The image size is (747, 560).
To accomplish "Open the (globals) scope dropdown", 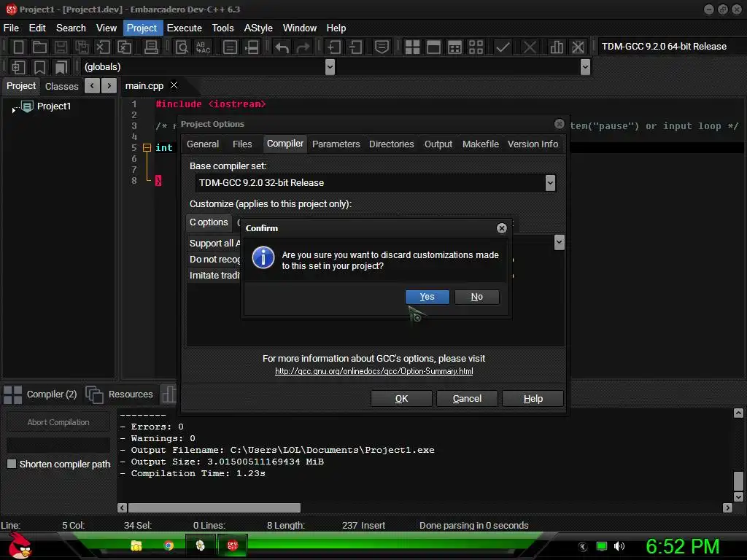I will (x=330, y=66).
